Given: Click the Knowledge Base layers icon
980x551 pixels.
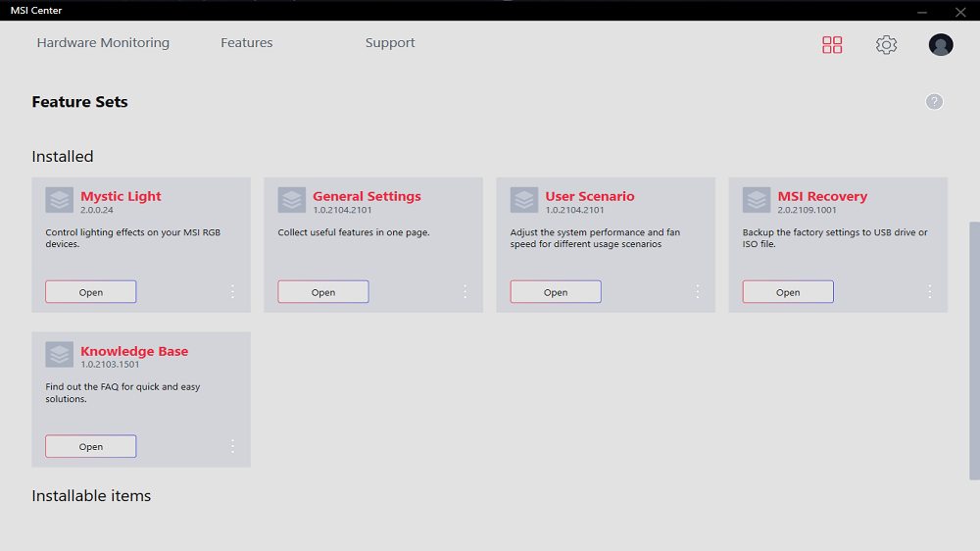Looking at the screenshot, I should [60, 355].
